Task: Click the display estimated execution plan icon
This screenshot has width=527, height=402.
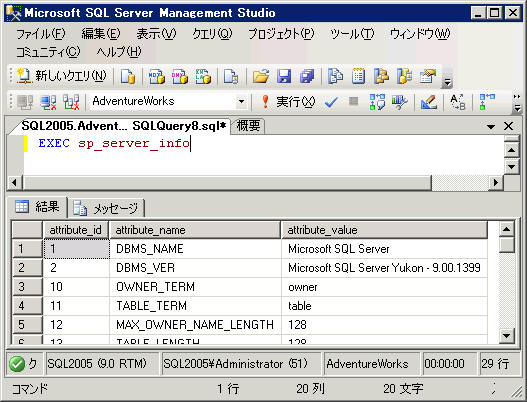Action: pos(377,102)
